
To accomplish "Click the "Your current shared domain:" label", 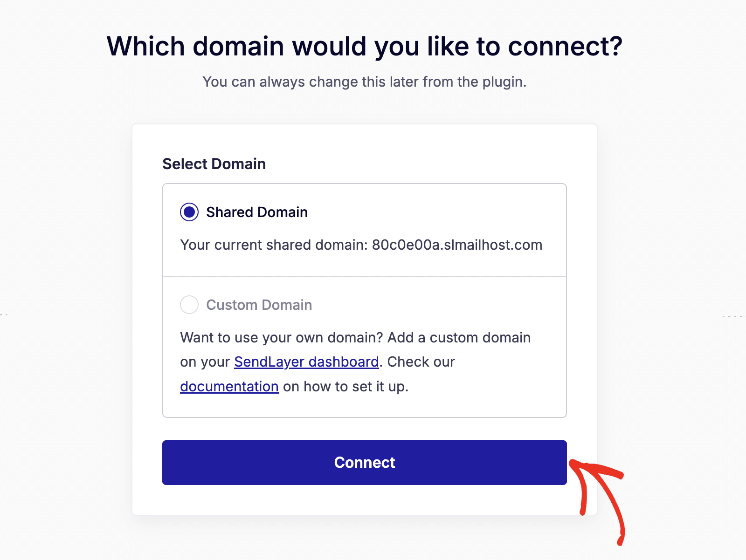I will tap(274, 245).
